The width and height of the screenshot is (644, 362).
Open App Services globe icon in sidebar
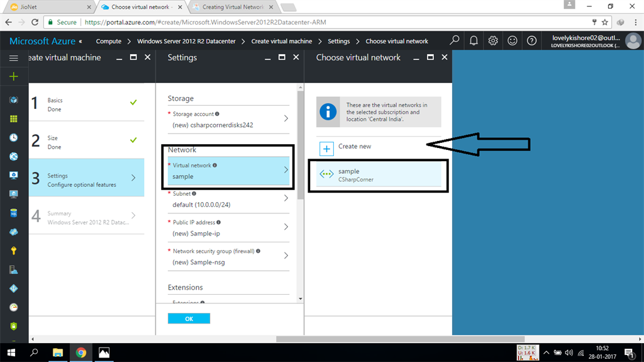(x=14, y=156)
